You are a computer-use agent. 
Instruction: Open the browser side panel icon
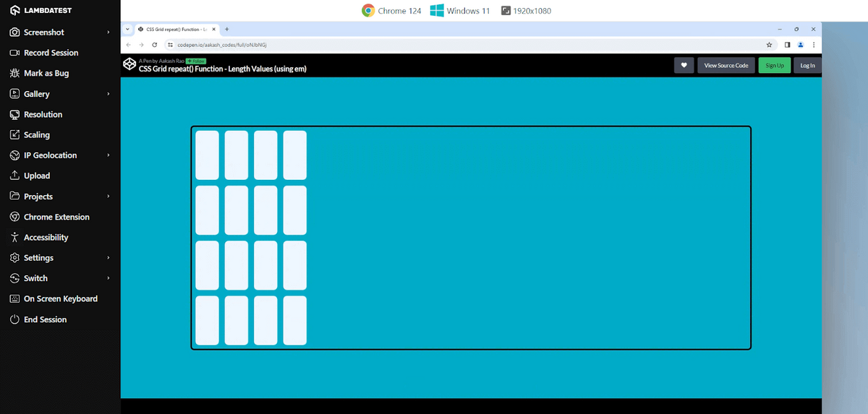pyautogui.click(x=787, y=45)
